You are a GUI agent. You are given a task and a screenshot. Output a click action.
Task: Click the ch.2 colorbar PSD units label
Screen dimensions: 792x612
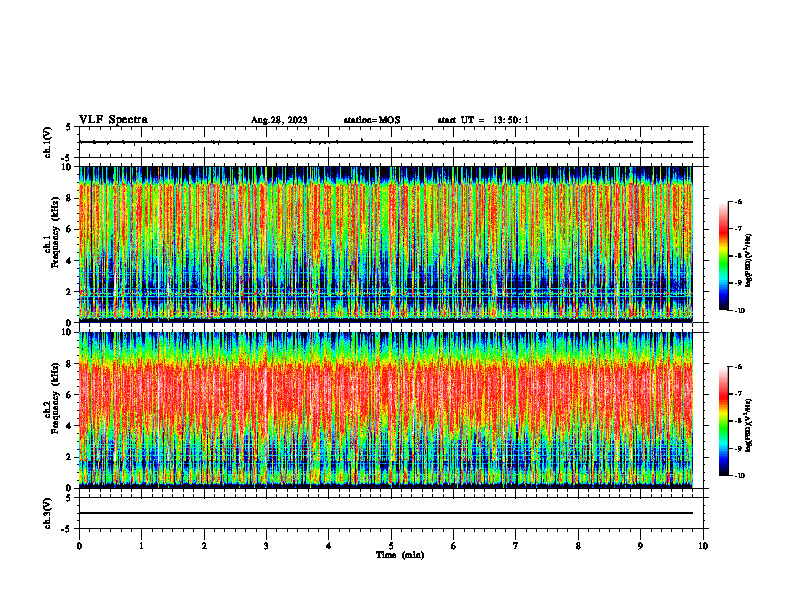click(748, 425)
